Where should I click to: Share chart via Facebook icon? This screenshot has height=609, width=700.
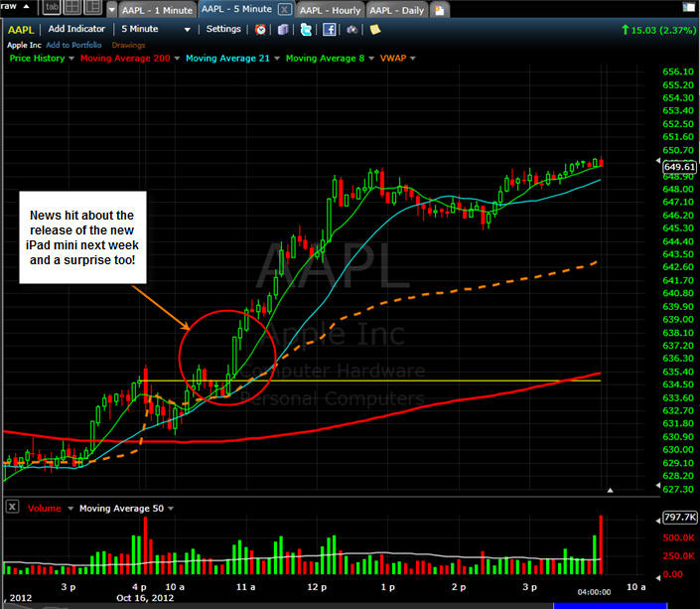(x=329, y=30)
